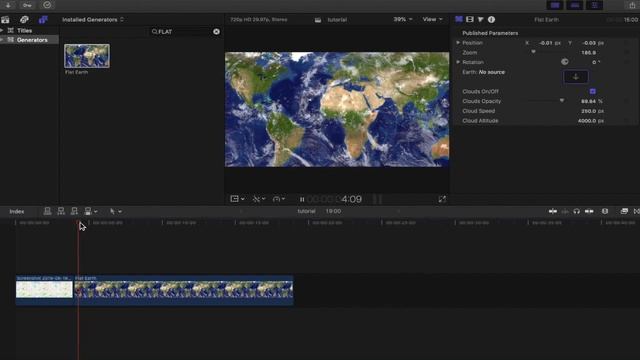The height and width of the screenshot is (360, 640).
Task: Select Generators in the sidebar
Action: (x=32, y=40)
